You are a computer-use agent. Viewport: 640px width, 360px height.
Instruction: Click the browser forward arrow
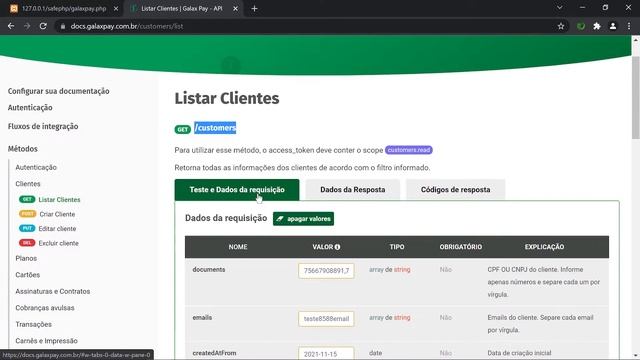click(x=27, y=26)
